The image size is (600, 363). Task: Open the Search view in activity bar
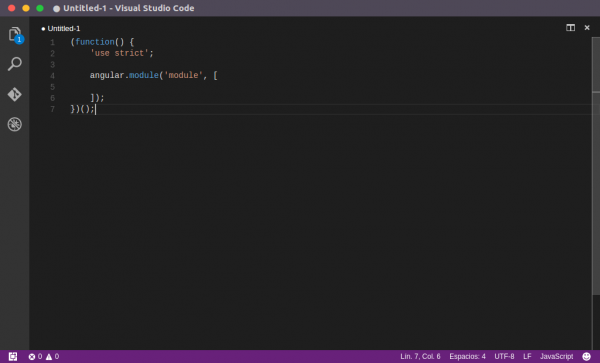pyautogui.click(x=15, y=64)
